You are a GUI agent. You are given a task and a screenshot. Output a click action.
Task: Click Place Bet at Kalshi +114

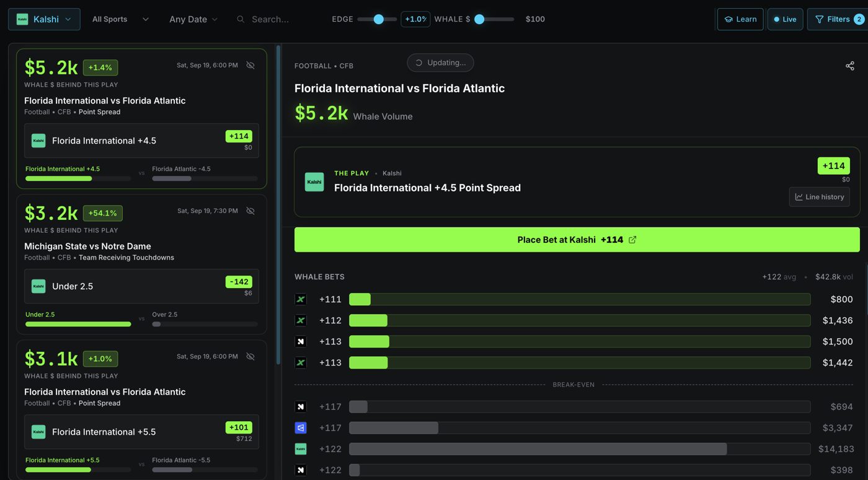577,240
